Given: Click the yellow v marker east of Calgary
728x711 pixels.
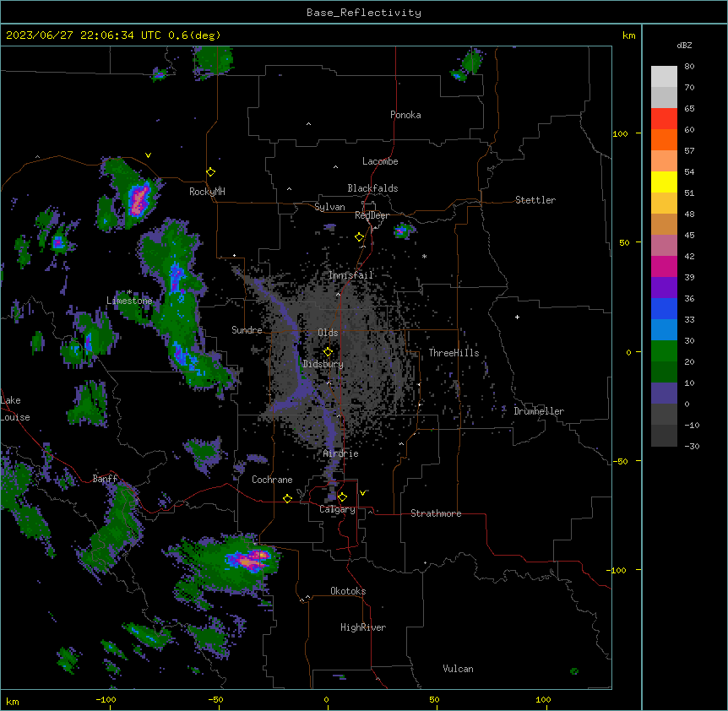Looking at the screenshot, I should (x=362, y=493).
